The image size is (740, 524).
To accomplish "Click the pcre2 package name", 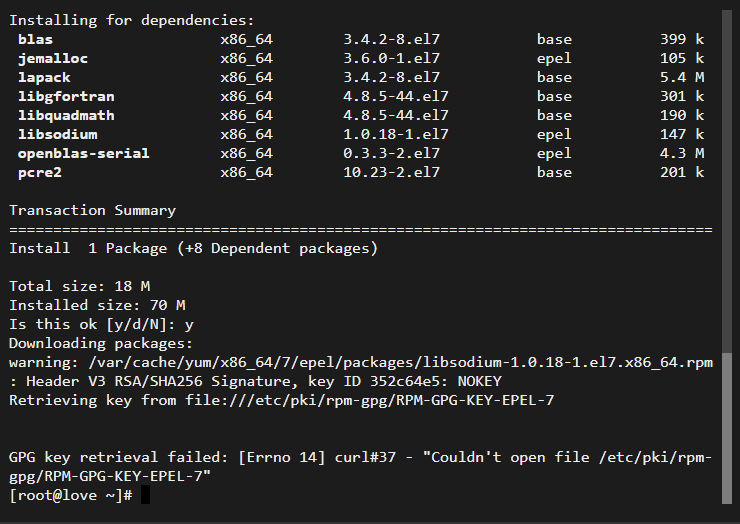I will pyautogui.click(x=40, y=172).
